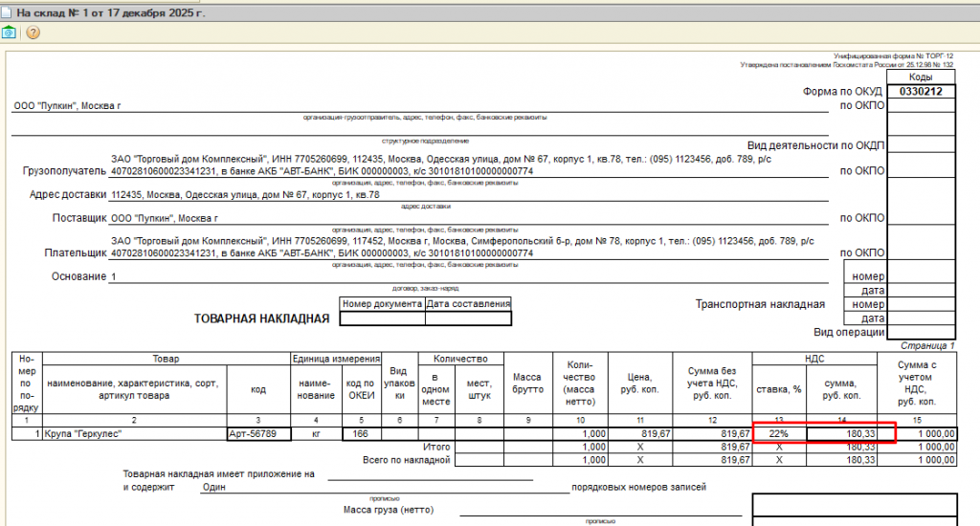Select the "Плательщик" label
Viewport: 980px width, 526px height.
click(76, 253)
